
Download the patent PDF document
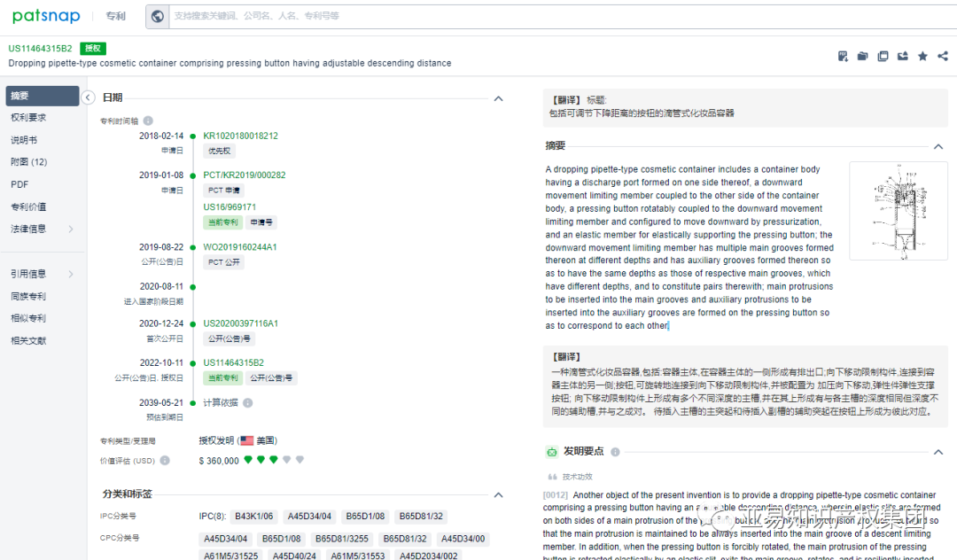click(843, 56)
